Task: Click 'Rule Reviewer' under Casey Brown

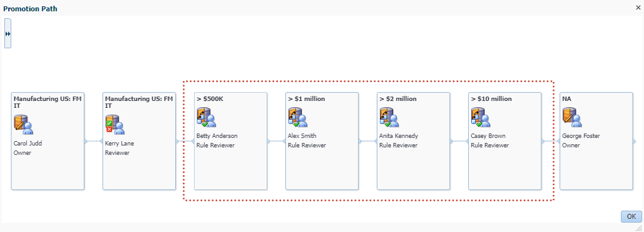Action: click(x=490, y=145)
